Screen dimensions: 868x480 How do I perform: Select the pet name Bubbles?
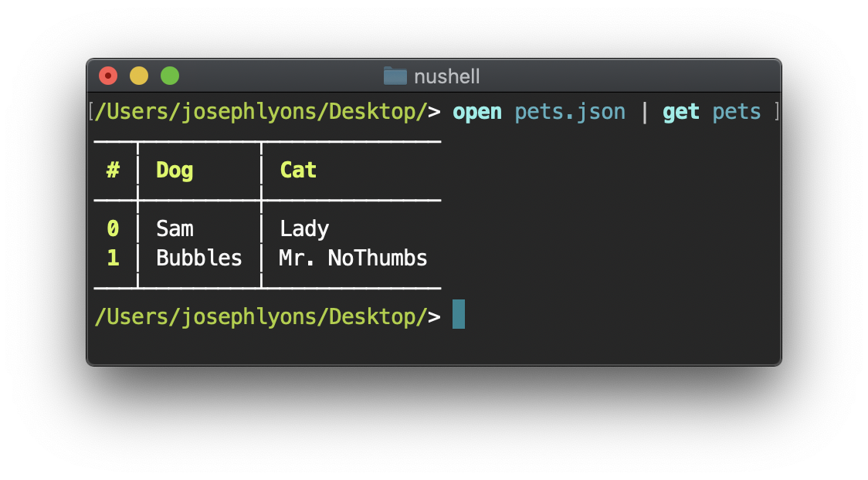click(199, 258)
